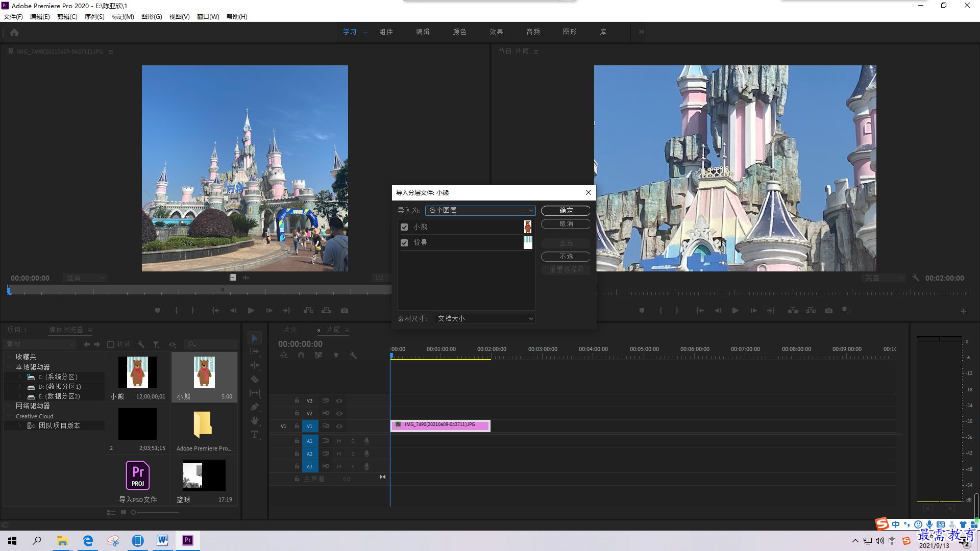Click the timeline playhead marker
Viewport: 980px width, 551px height.
(x=391, y=356)
